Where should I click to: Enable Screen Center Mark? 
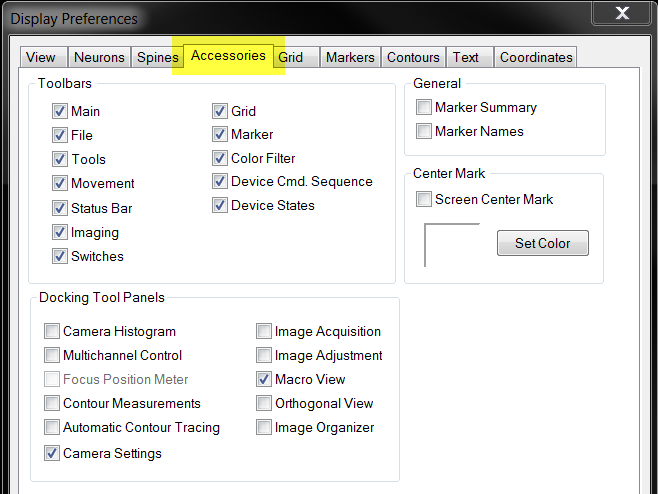point(423,199)
